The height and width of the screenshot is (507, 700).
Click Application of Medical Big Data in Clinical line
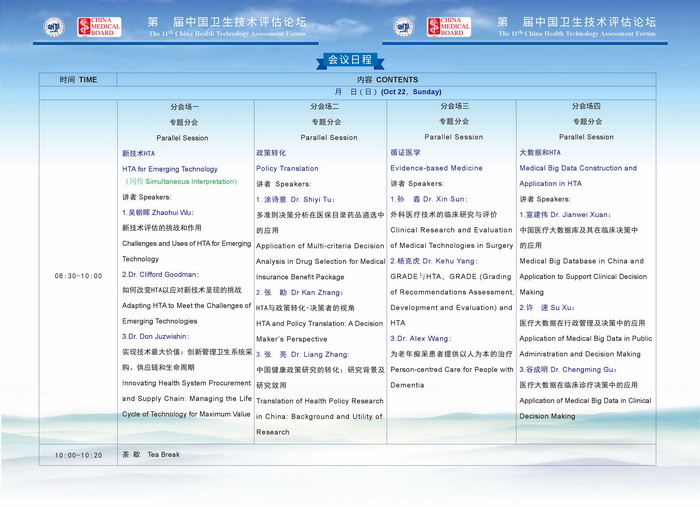pos(585,401)
